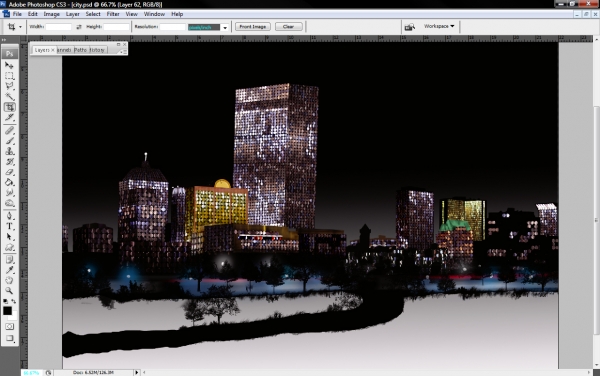Click the Width input field
The height and width of the screenshot is (376, 600).
click(59, 27)
